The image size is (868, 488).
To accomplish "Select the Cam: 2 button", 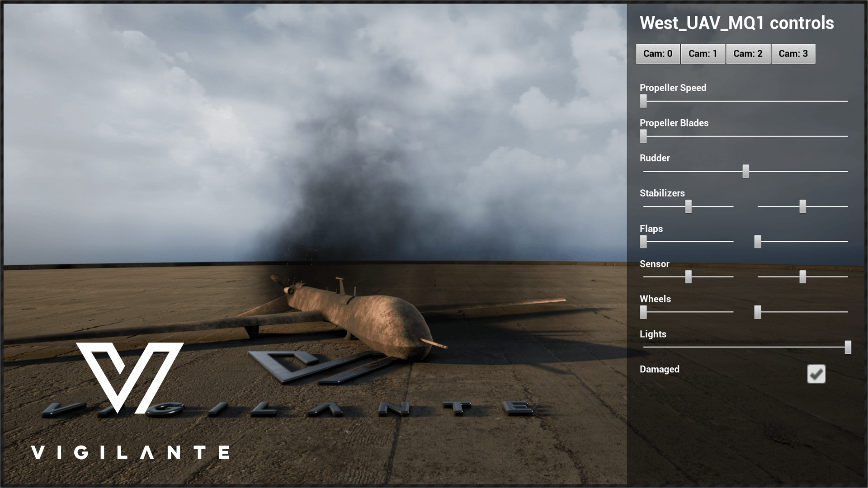I will click(x=748, y=54).
